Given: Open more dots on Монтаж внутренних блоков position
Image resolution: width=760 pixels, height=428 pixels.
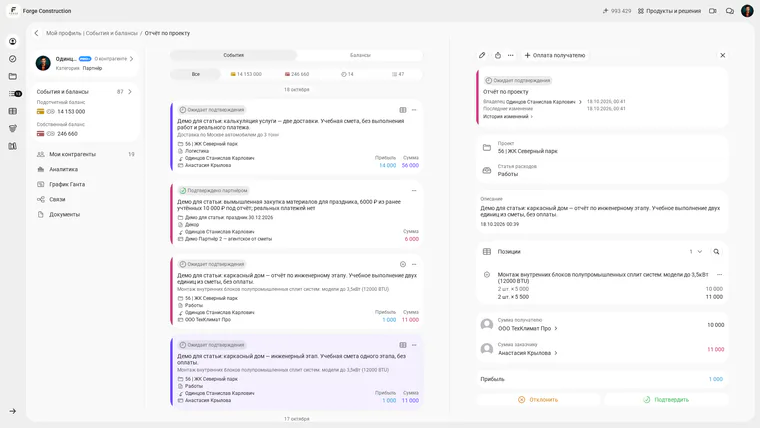Looking at the screenshot, I should coord(719,274).
